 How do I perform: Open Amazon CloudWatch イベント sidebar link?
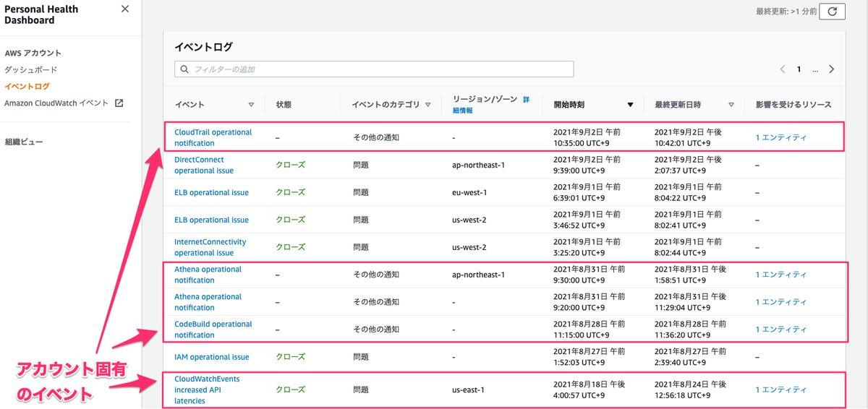click(56, 103)
